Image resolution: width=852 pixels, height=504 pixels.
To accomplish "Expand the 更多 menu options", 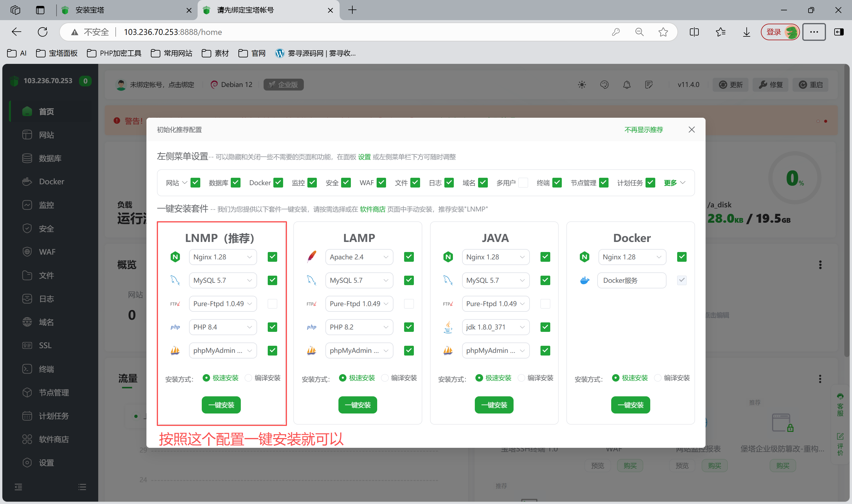I will 675,183.
